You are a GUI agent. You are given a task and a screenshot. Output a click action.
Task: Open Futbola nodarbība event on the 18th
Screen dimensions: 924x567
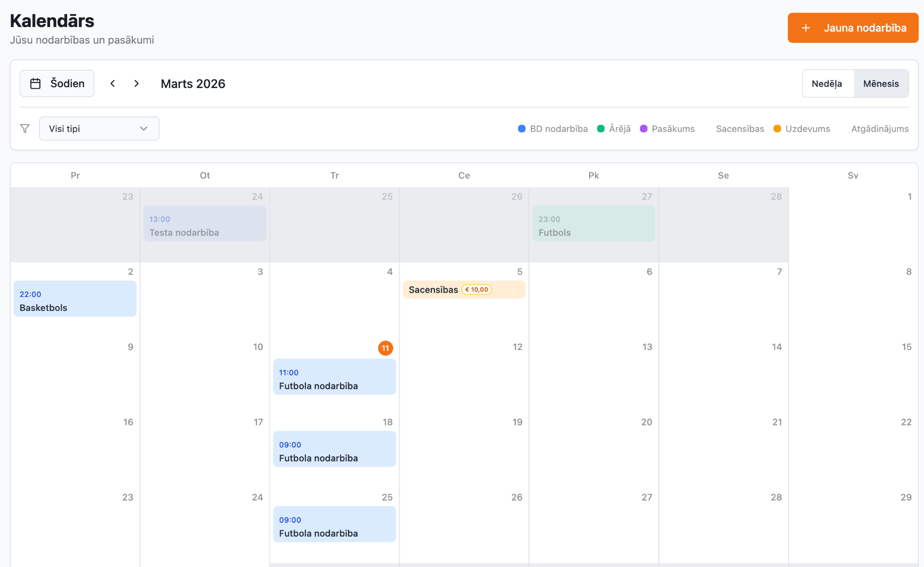[334, 449]
